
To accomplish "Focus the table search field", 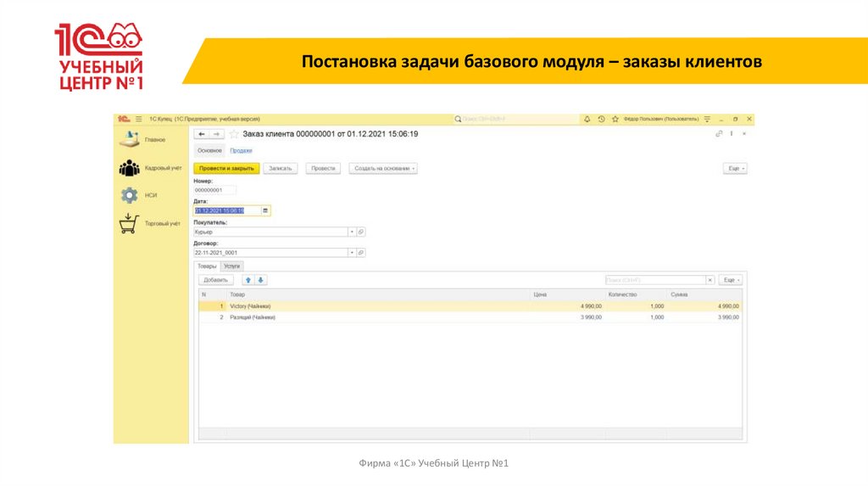I will pos(655,280).
